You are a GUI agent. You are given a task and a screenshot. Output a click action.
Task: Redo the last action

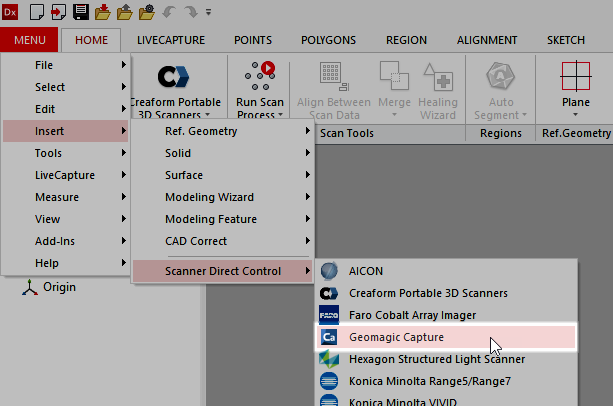pos(191,12)
